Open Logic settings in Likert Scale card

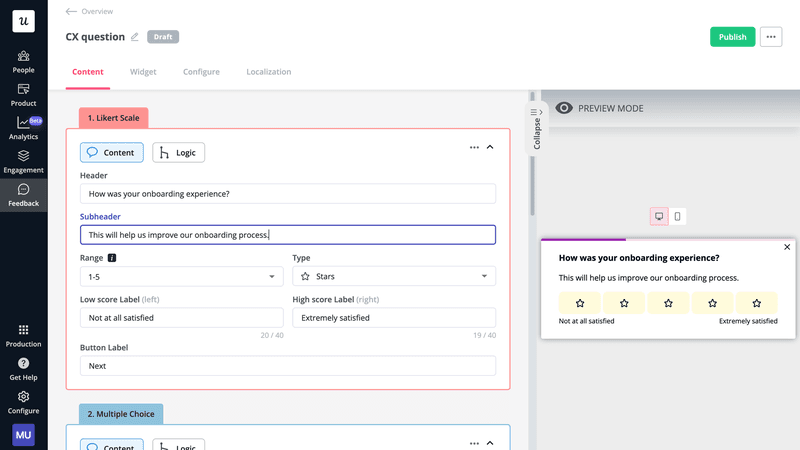178,153
